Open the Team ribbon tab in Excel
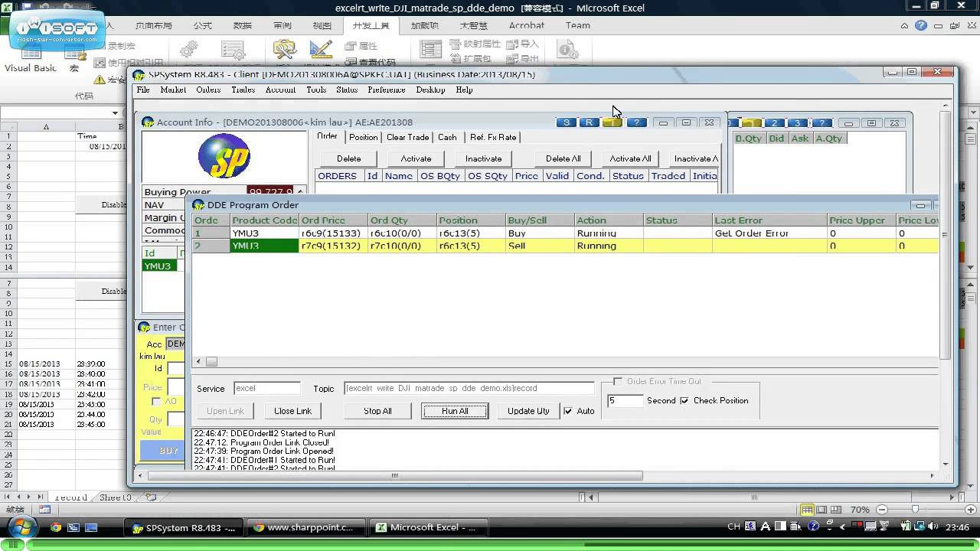Viewport: 980px width, 551px height. [x=577, y=25]
